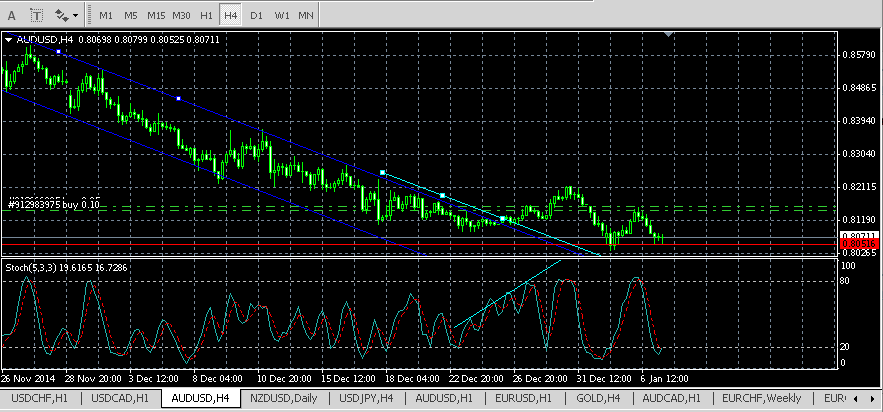Click the red 0.80516 price level tag
The height and width of the screenshot is (412, 883).
(x=859, y=244)
